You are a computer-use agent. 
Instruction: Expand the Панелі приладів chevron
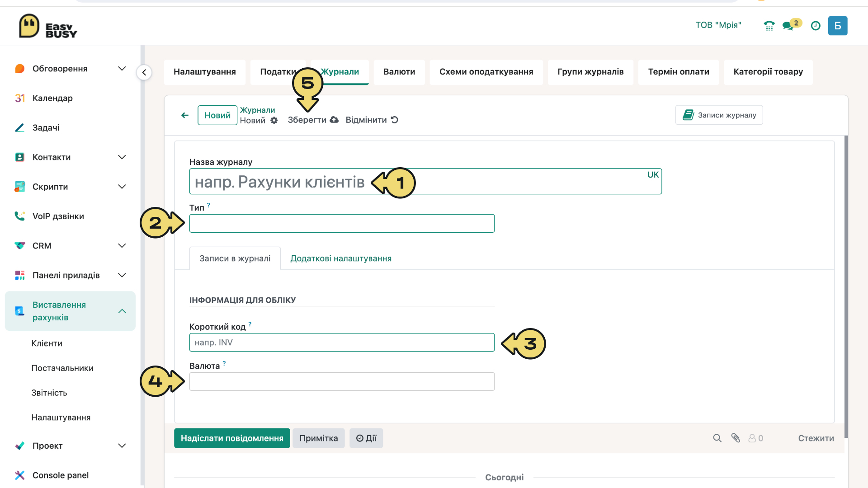coord(122,275)
